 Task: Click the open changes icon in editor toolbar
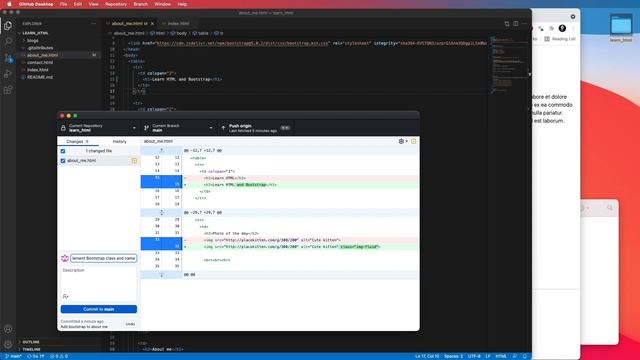507,24
